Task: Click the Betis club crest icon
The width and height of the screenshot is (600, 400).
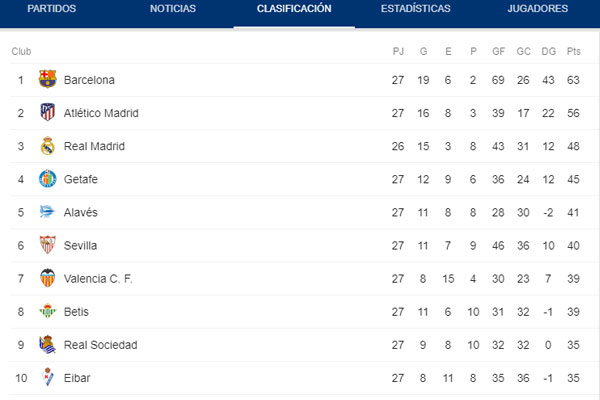Action: [x=47, y=312]
